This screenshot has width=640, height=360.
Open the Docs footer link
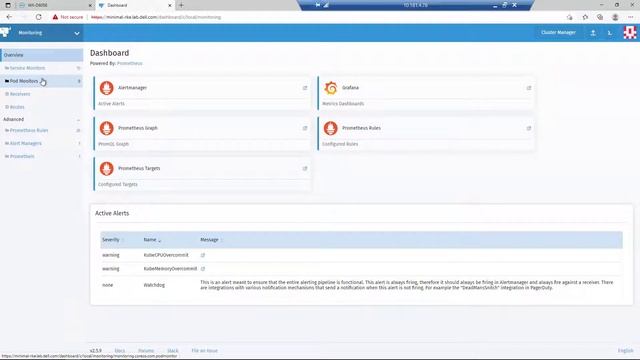pos(120,351)
